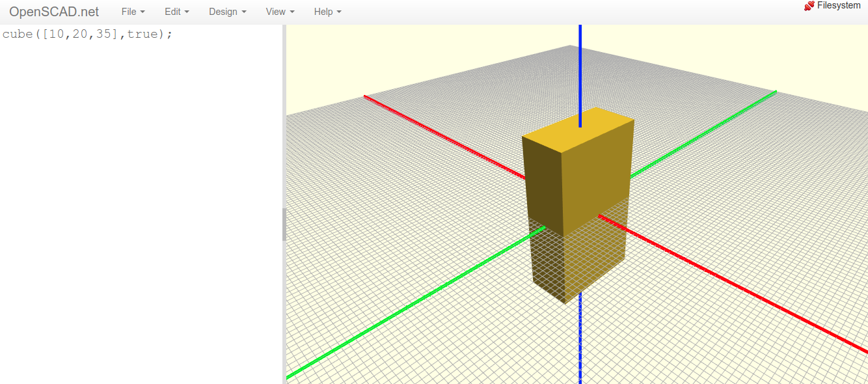
Task: Click the word true in the code
Action: [142, 34]
